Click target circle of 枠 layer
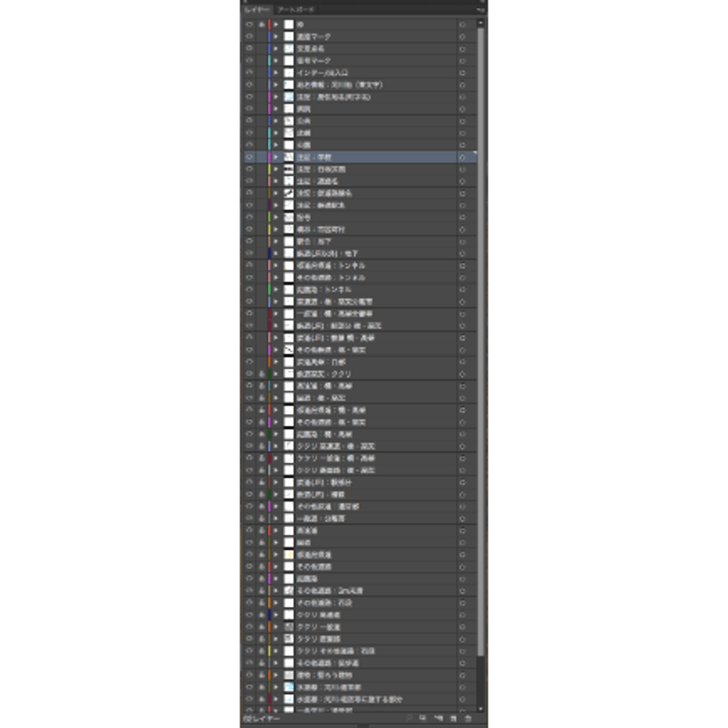Viewport: 728px width, 728px height. click(x=462, y=25)
